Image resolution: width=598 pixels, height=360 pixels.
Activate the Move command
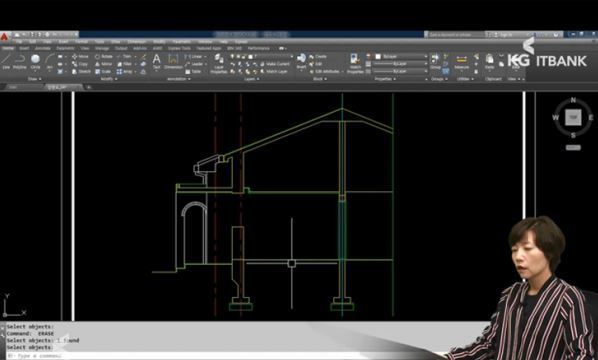coord(80,56)
